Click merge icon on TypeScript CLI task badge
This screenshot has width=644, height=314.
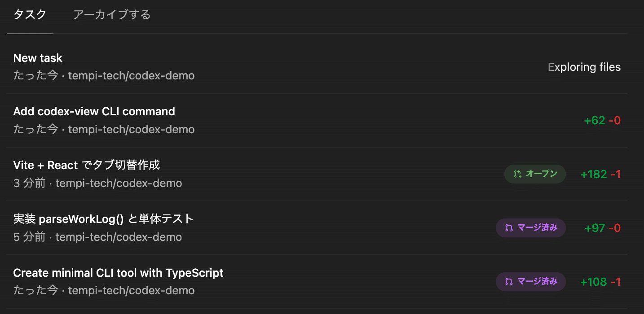(x=509, y=282)
